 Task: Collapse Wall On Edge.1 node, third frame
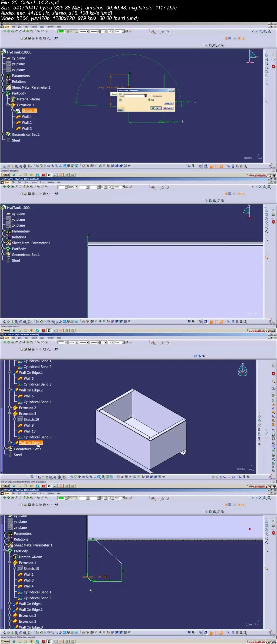pyautogui.click(x=9, y=372)
